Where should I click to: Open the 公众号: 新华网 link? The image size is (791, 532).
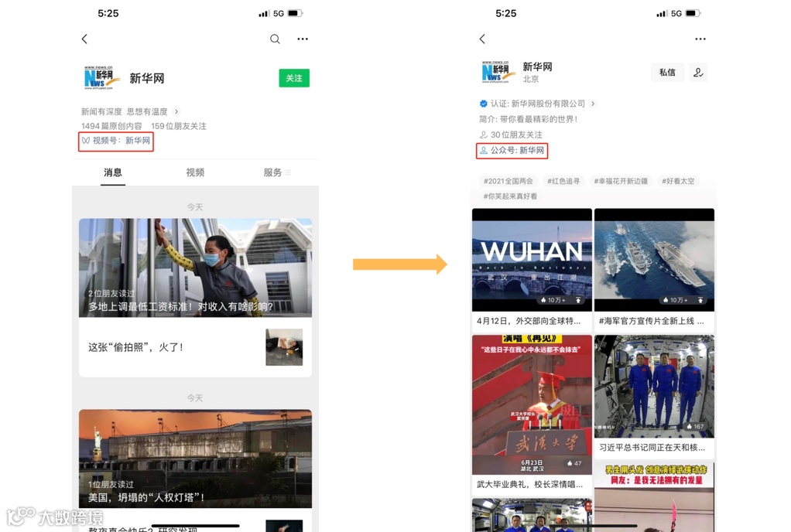[512, 150]
